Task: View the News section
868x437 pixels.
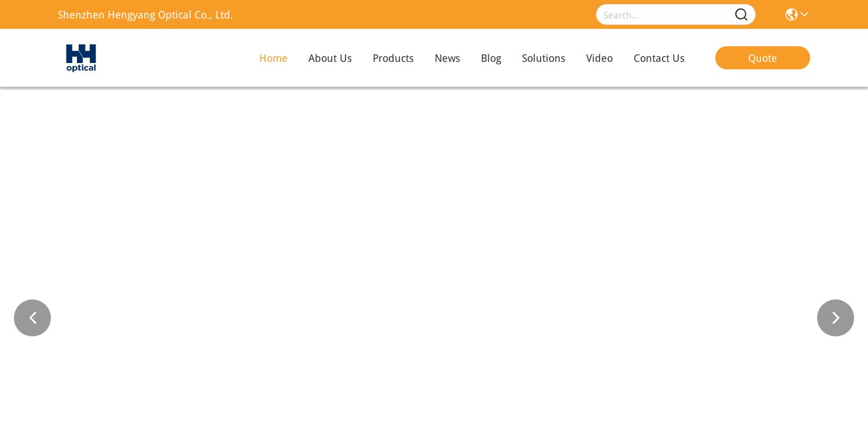Action: [x=447, y=58]
